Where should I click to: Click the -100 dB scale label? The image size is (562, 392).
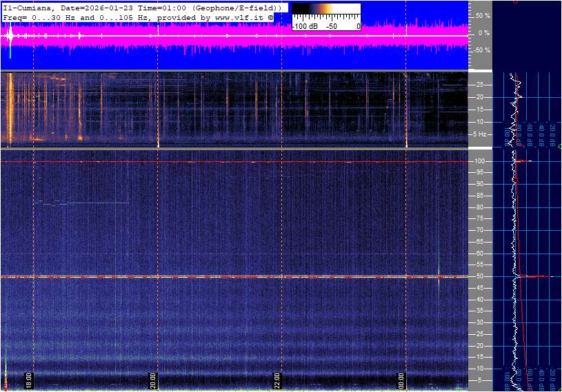click(303, 26)
